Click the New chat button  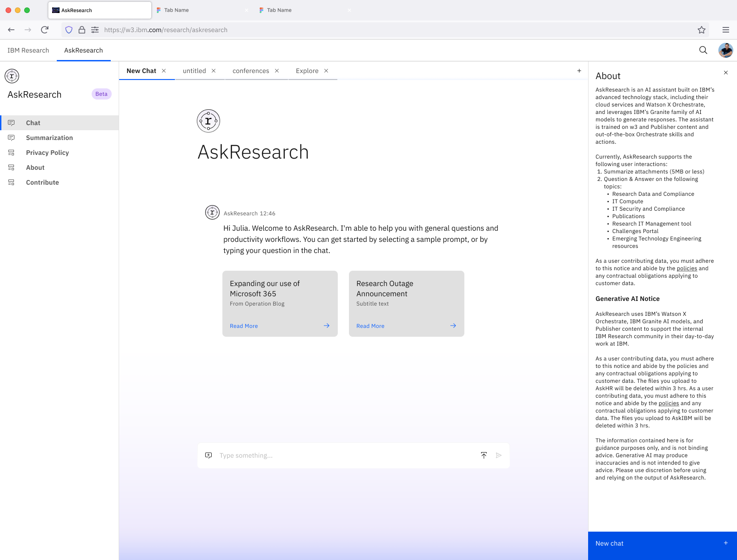pyautogui.click(x=663, y=546)
